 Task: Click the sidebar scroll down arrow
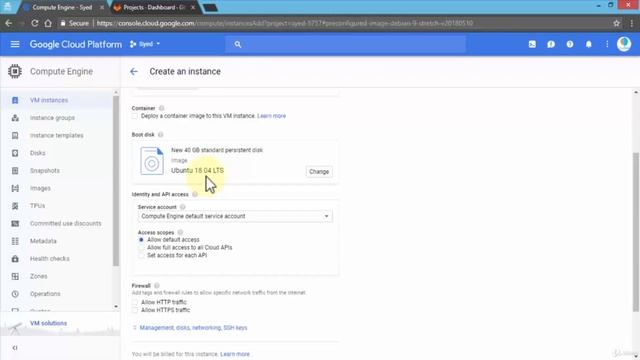(116, 306)
